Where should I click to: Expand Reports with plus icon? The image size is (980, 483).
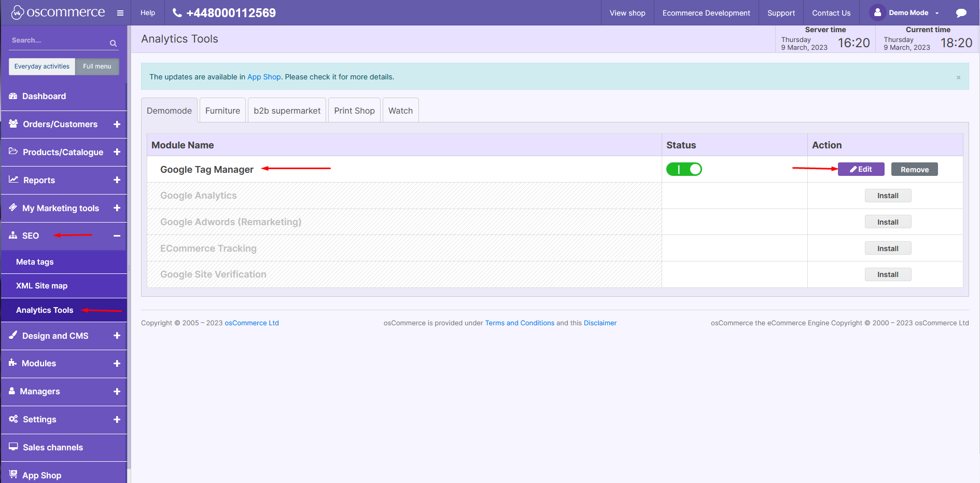tap(117, 180)
